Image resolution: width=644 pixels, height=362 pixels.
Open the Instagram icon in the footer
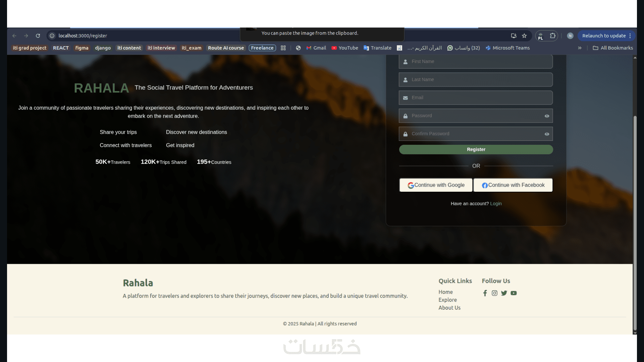[494, 293]
